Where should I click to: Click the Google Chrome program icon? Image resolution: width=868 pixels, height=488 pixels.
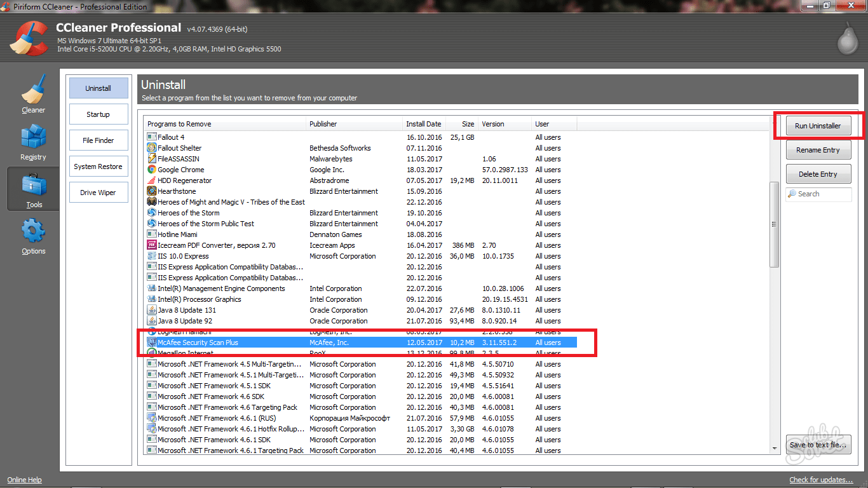coord(152,170)
